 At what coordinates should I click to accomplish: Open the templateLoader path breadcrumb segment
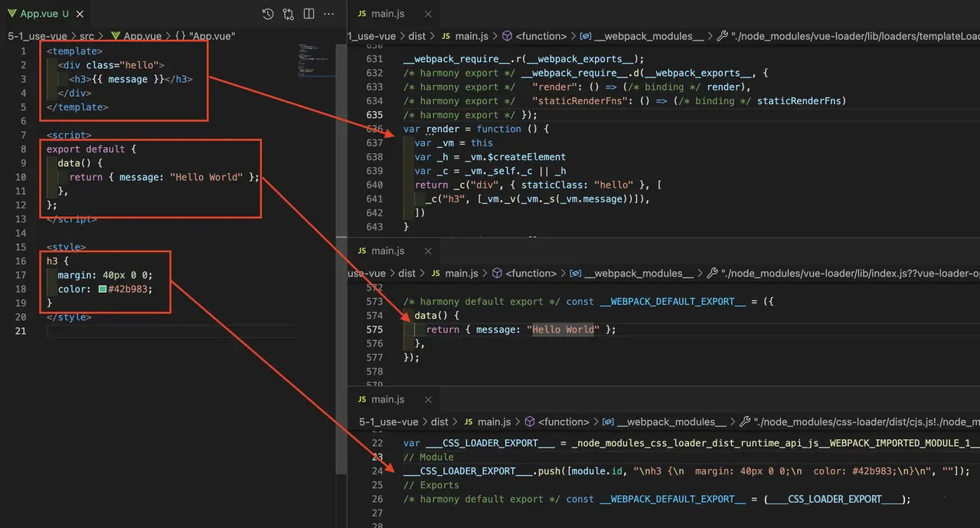pyautogui.click(x=848, y=36)
